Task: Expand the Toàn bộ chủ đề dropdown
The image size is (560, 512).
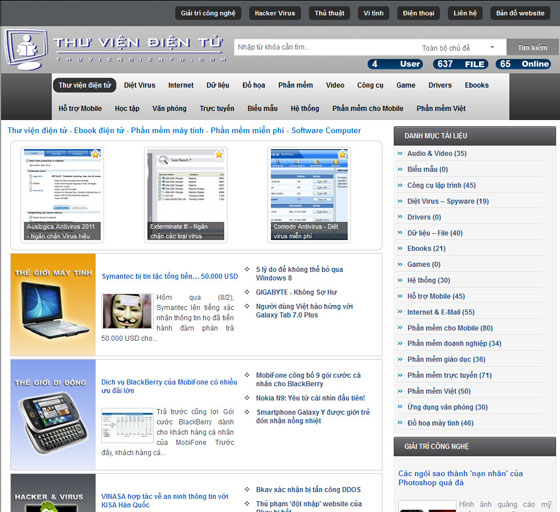Action: click(x=459, y=47)
